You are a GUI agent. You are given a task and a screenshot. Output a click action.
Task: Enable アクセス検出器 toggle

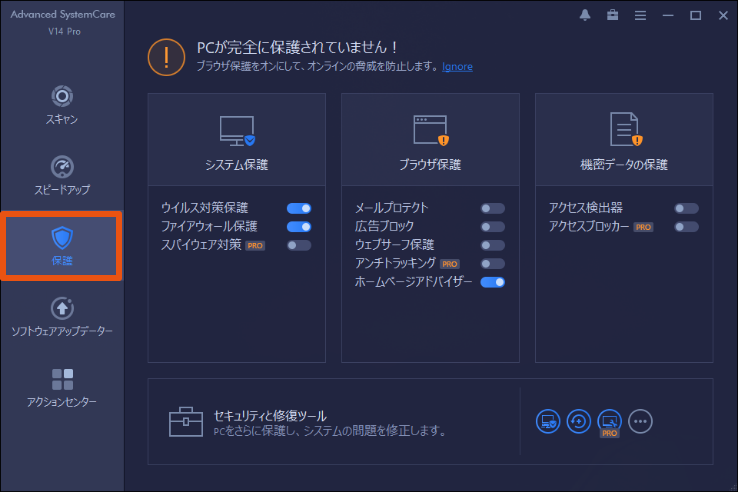pyautogui.click(x=686, y=208)
